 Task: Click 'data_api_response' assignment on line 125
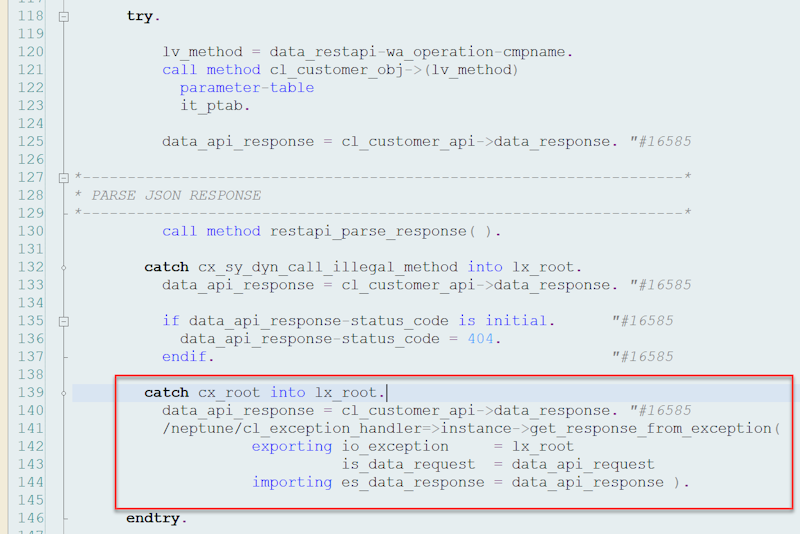(x=238, y=141)
